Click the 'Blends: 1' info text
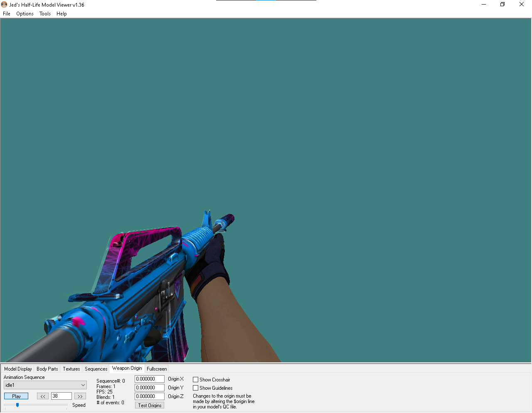The width and height of the screenshot is (532, 413). [106, 397]
